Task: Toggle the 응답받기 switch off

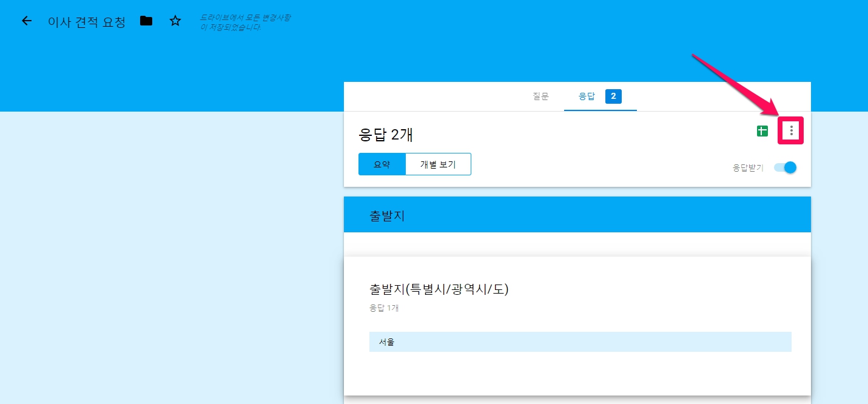Action: [x=786, y=167]
